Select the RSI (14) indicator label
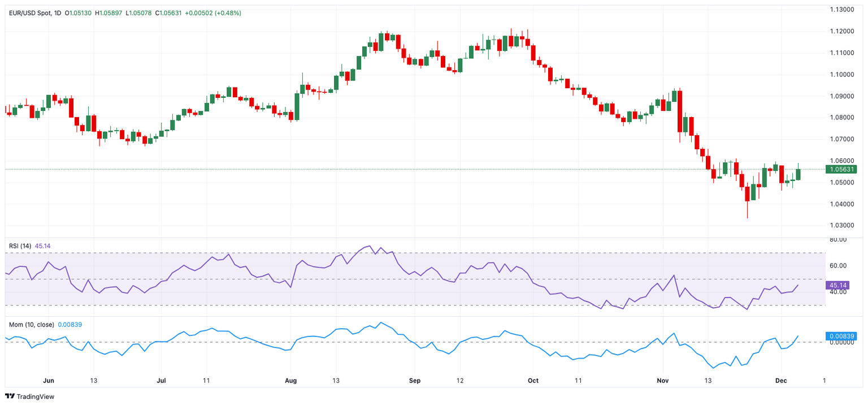The height and width of the screenshot is (405, 868). tap(20, 246)
